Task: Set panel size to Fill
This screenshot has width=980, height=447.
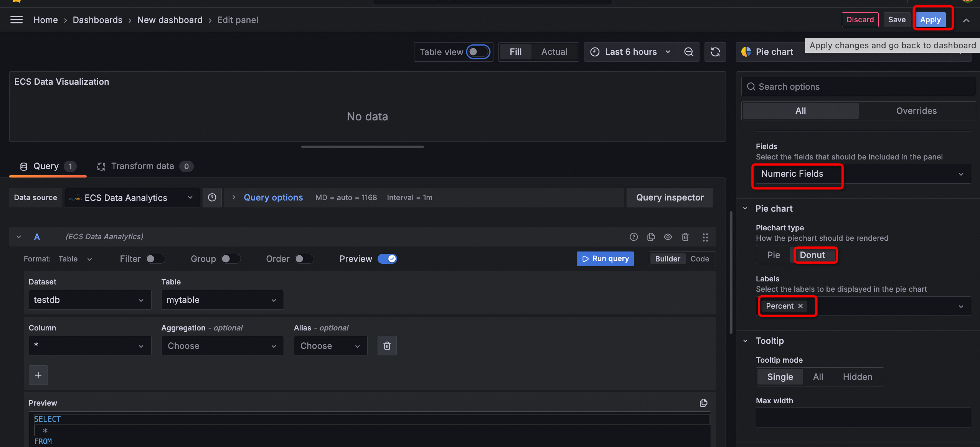Action: coord(515,52)
